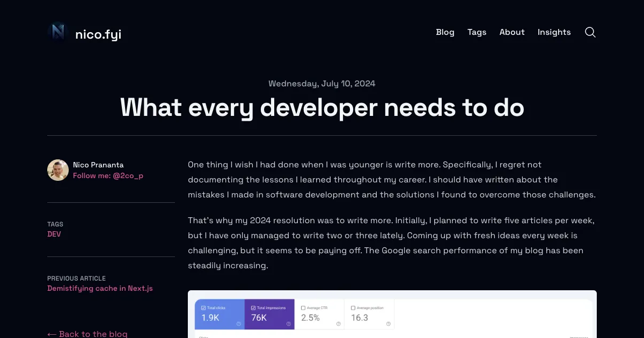Open the search icon in the navigation bar
This screenshot has height=338, width=644.
[x=590, y=32]
